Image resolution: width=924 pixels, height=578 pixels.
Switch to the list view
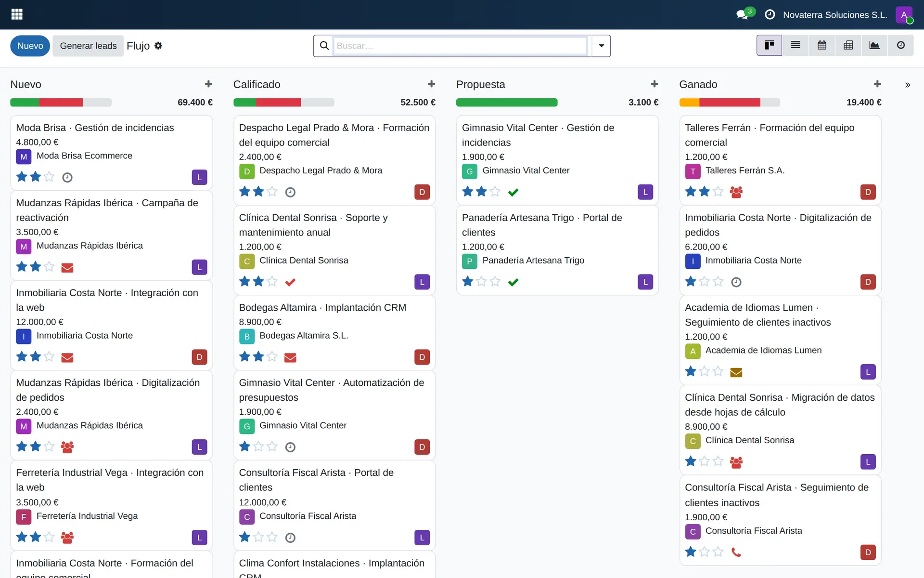pyautogui.click(x=796, y=45)
